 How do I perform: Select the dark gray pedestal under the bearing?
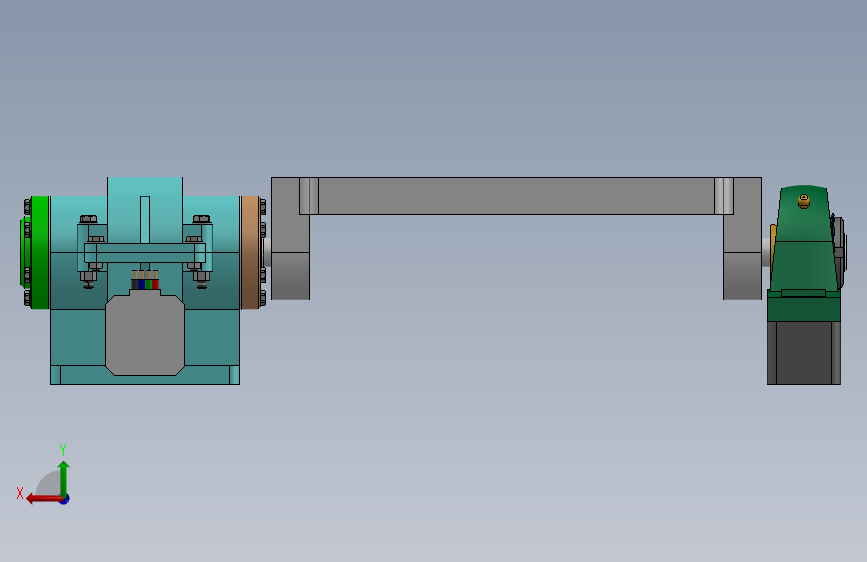(x=804, y=353)
